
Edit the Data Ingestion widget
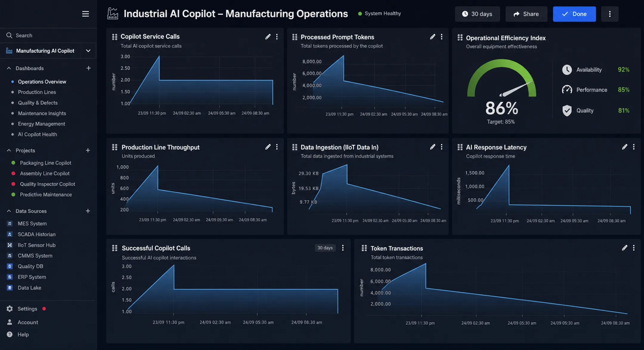433,147
